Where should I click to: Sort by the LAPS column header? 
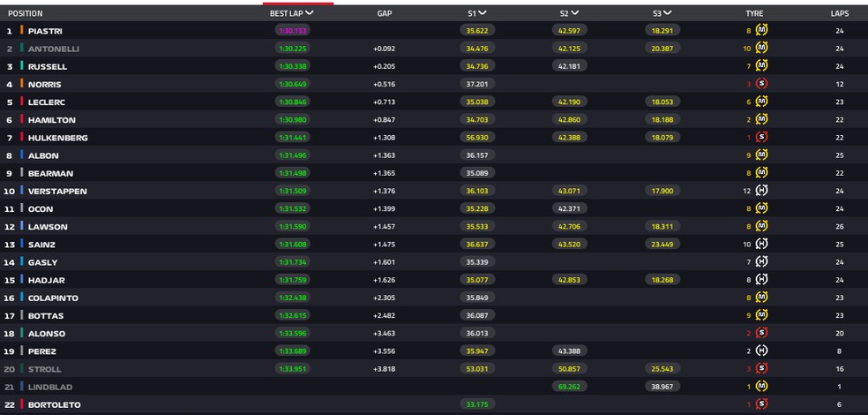[x=840, y=14]
